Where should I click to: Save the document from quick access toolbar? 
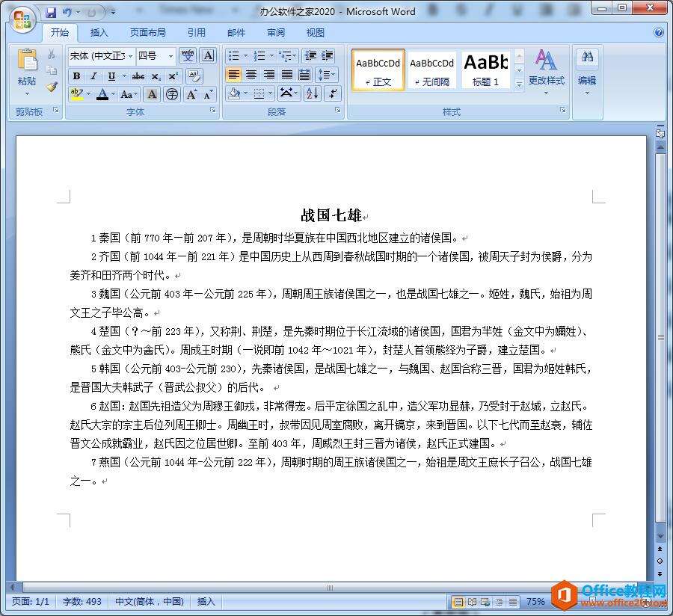click(51, 13)
